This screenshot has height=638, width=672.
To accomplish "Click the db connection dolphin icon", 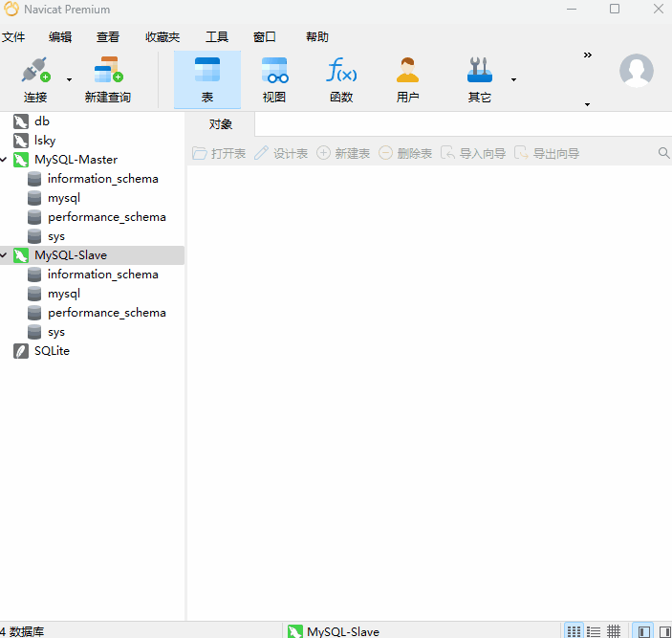I will click(21, 121).
